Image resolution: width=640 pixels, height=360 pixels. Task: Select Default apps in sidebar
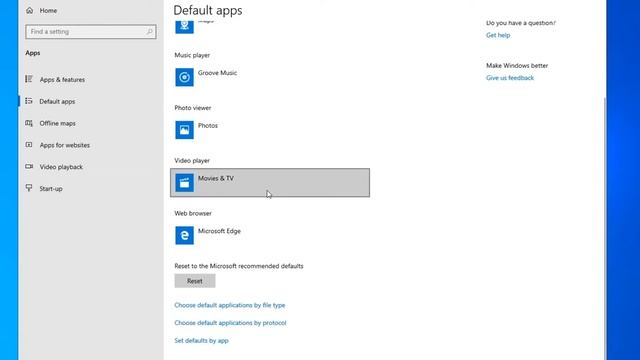pyautogui.click(x=57, y=101)
